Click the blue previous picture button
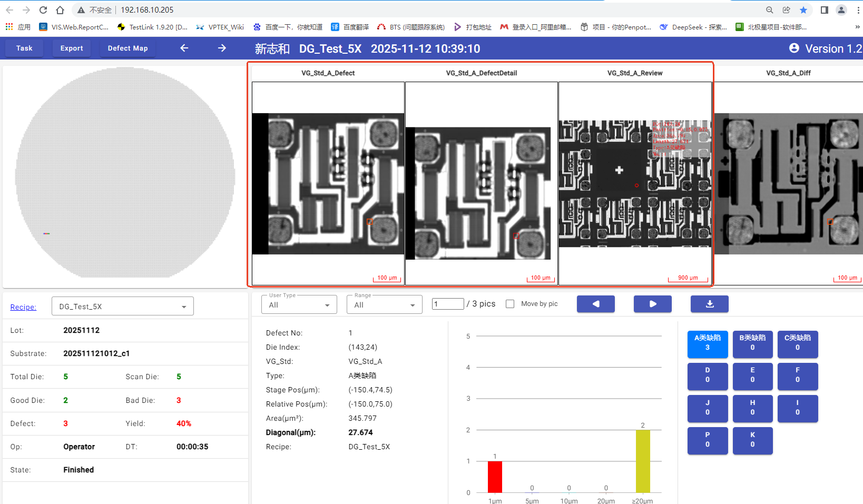Viewport: 863px width, 504px height. click(595, 304)
